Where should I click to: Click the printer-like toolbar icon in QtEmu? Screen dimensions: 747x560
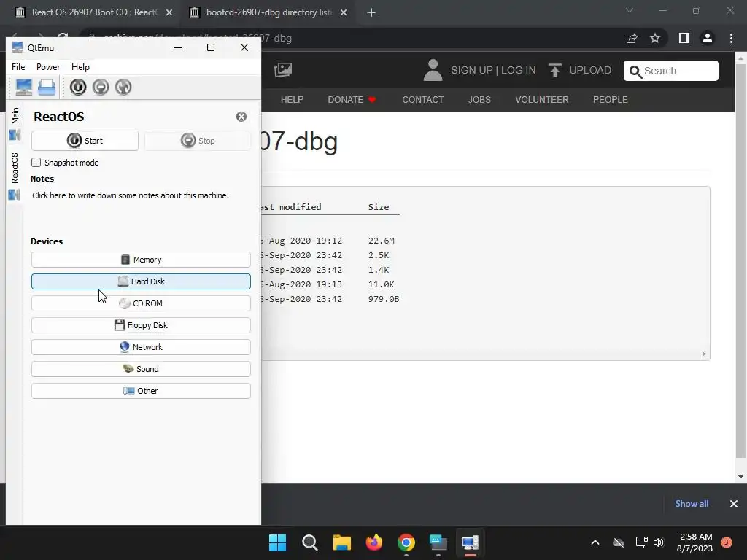(47, 87)
